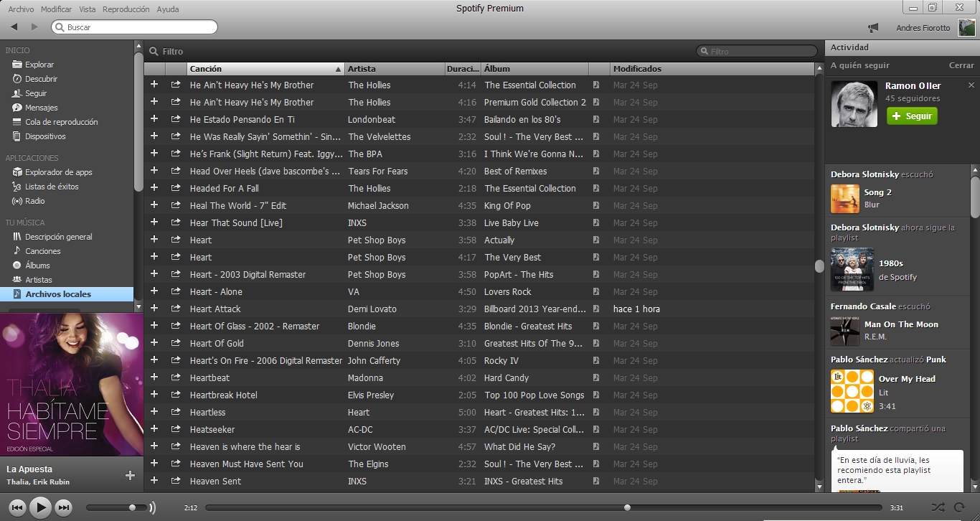The image size is (980, 521).
Task: Mute using the speaker volume icon
Action: point(152,507)
